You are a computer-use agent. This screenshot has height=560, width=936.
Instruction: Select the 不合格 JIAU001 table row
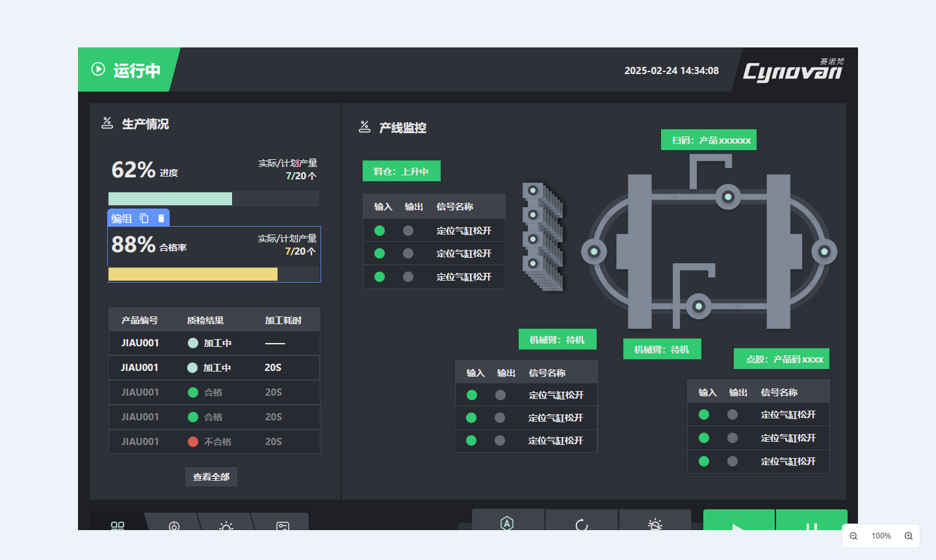214,442
